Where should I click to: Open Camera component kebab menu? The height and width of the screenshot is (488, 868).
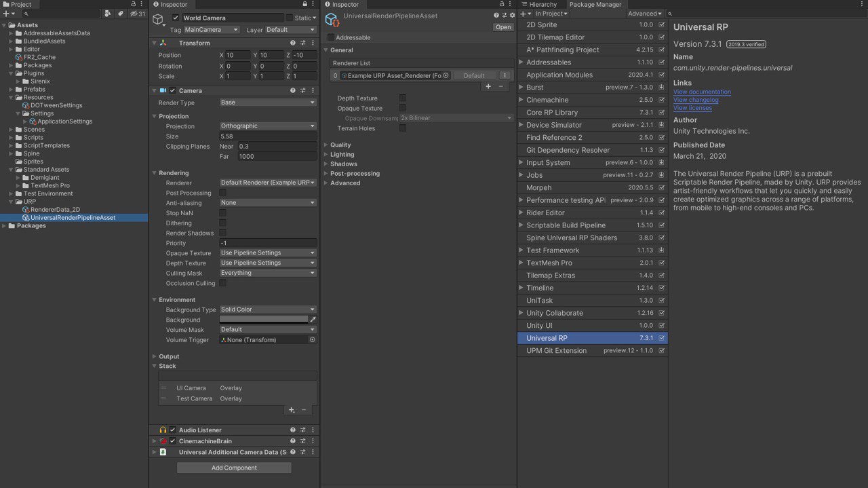click(313, 90)
